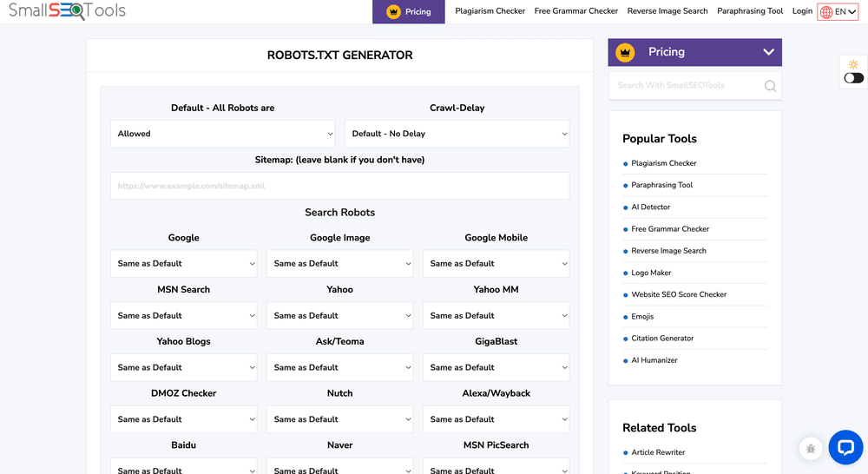868x474 pixels.
Task: Open Free Grammar Checker in top navigation
Action: tap(576, 11)
